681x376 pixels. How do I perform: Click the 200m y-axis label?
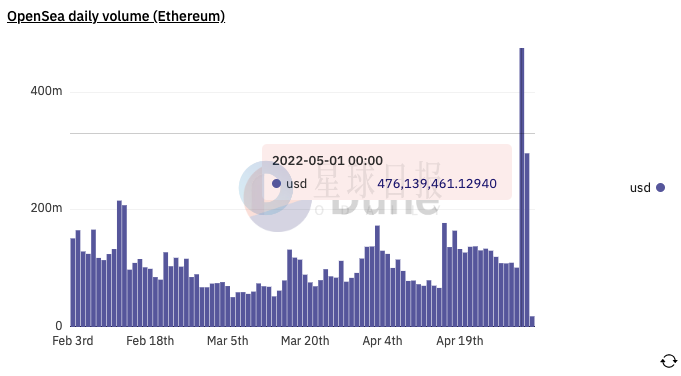46,208
